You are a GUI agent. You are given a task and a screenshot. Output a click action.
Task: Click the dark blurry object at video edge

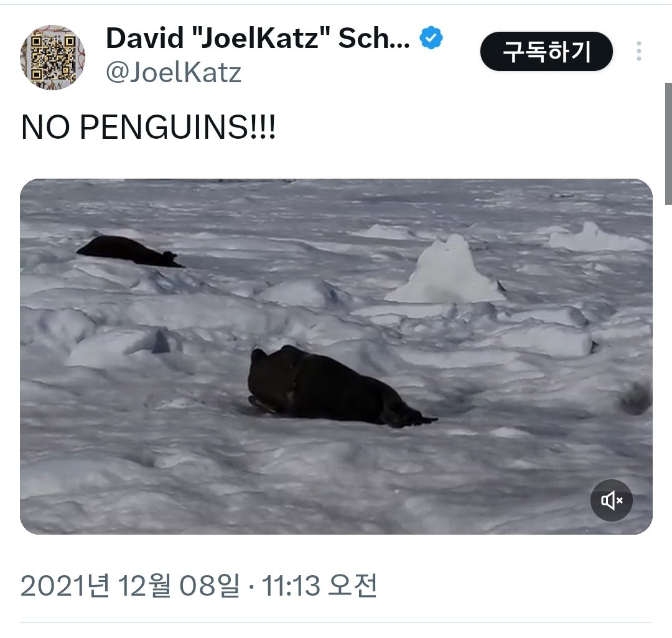636,398
